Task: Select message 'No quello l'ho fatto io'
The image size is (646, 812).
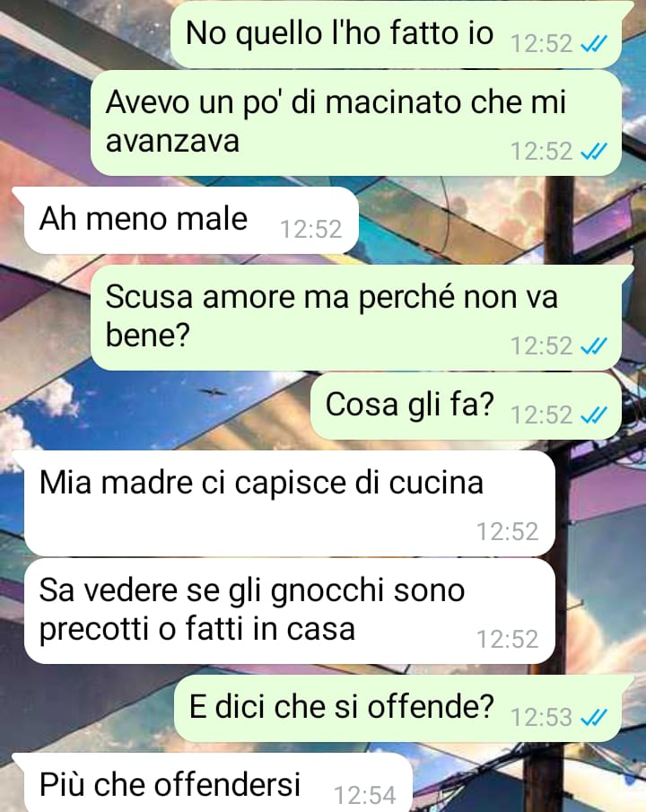Action: (397, 34)
